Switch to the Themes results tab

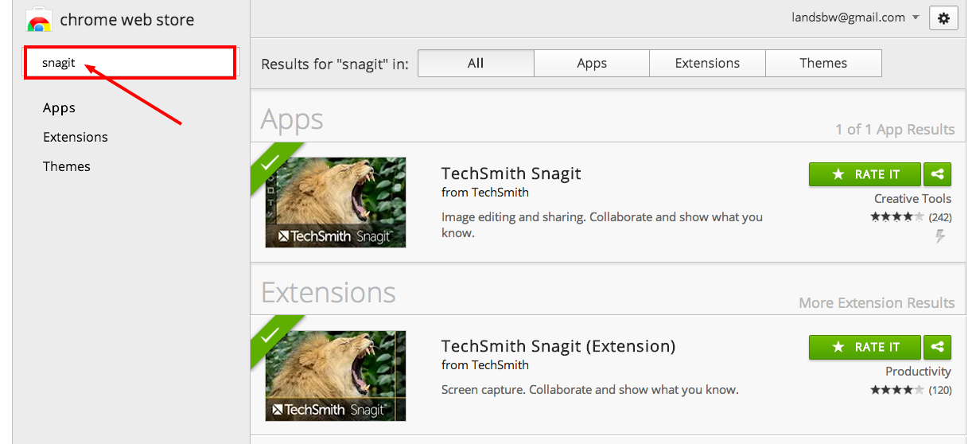click(x=823, y=64)
